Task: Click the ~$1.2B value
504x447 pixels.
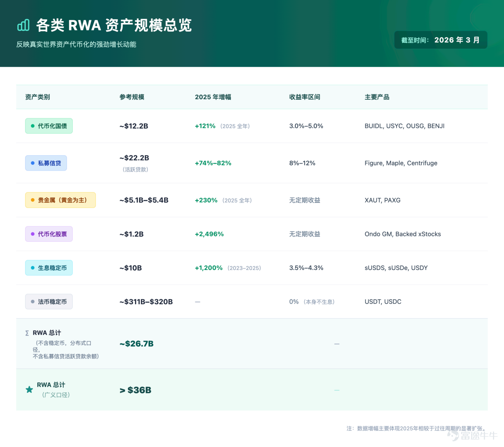Action: click(x=132, y=234)
